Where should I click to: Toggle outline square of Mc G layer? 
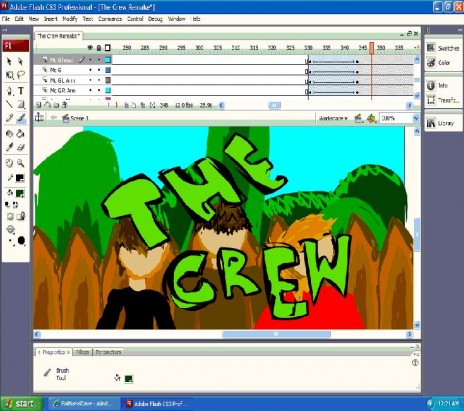pos(108,70)
